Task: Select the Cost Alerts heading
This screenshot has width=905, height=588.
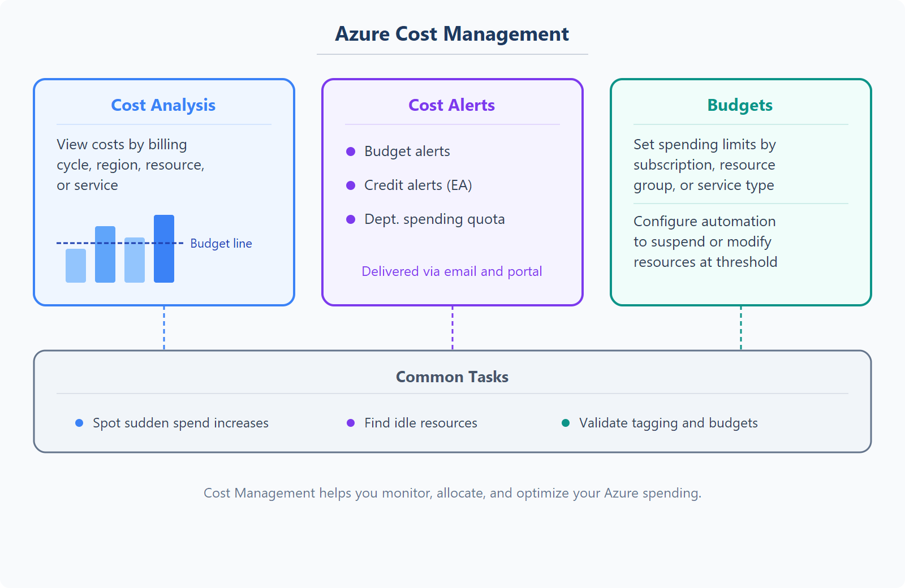Action: click(x=452, y=105)
